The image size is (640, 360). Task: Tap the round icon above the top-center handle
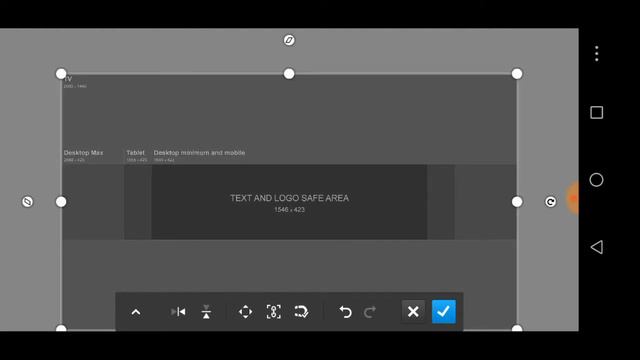click(x=289, y=40)
